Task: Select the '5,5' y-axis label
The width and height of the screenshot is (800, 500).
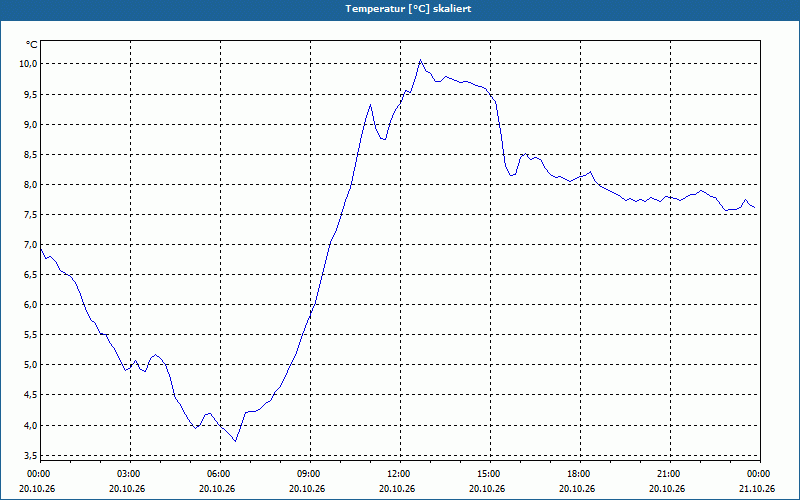Action: 31,335
